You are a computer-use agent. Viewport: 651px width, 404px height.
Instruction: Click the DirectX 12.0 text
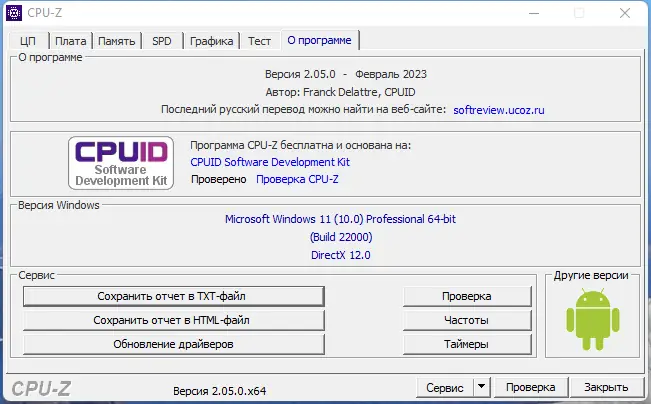(341, 255)
